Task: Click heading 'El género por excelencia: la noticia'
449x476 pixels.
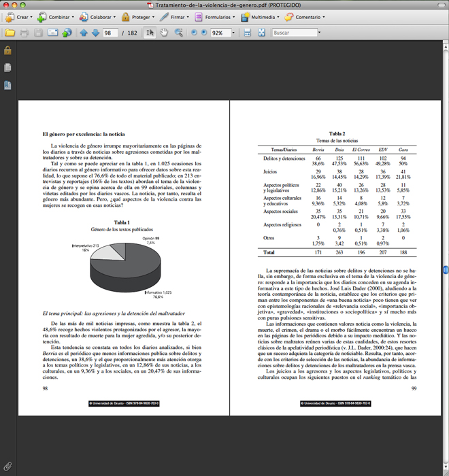Action: (x=84, y=134)
